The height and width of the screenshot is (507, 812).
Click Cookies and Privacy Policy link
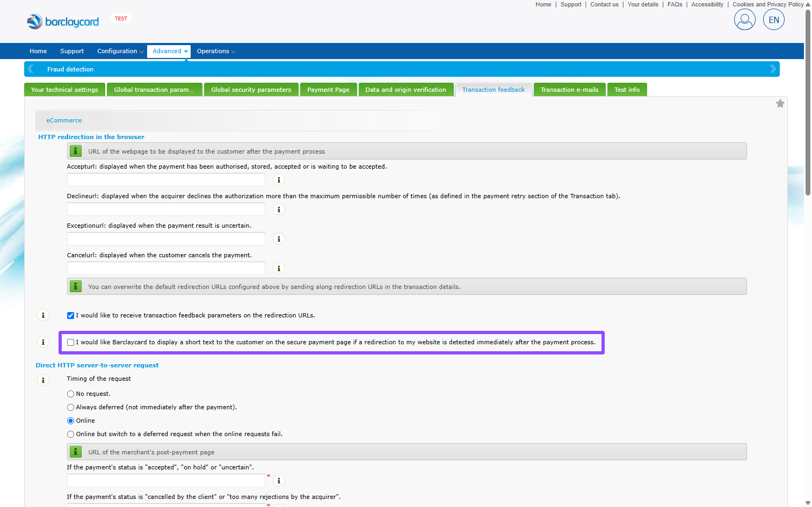coord(768,4)
